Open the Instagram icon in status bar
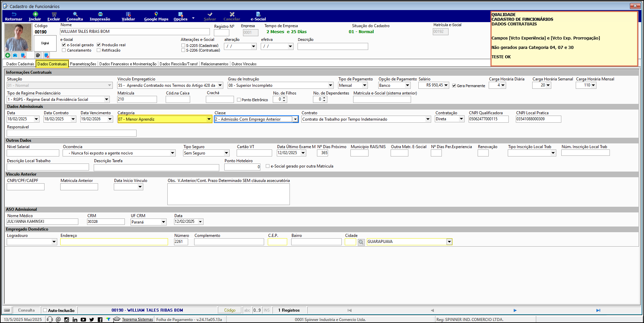This screenshot has height=323, width=644. pyautogui.click(x=67, y=320)
